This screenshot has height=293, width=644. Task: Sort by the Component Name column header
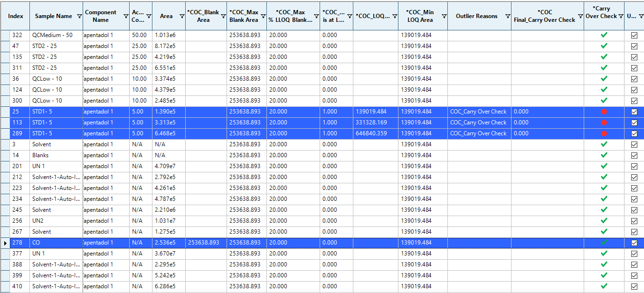click(x=101, y=16)
